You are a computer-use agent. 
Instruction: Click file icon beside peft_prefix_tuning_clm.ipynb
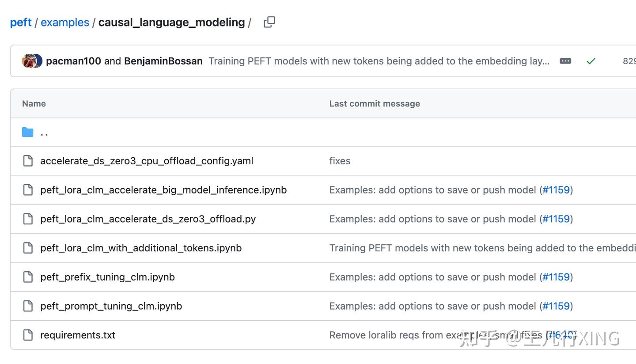[28, 277]
